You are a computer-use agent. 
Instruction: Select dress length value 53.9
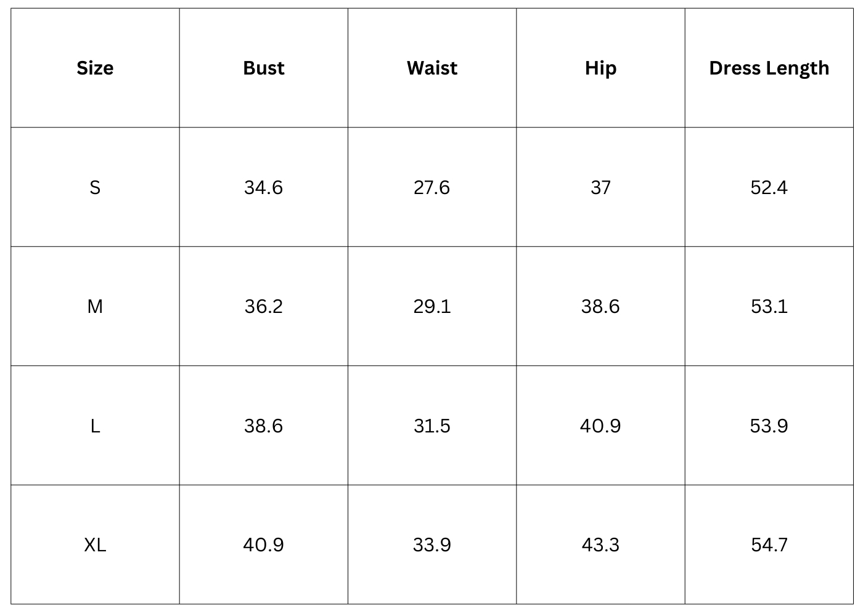(769, 426)
